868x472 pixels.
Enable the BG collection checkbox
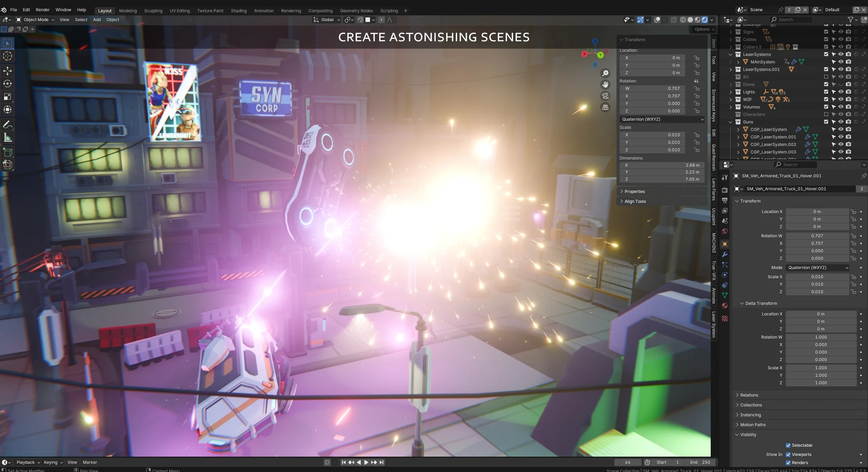coord(826,77)
